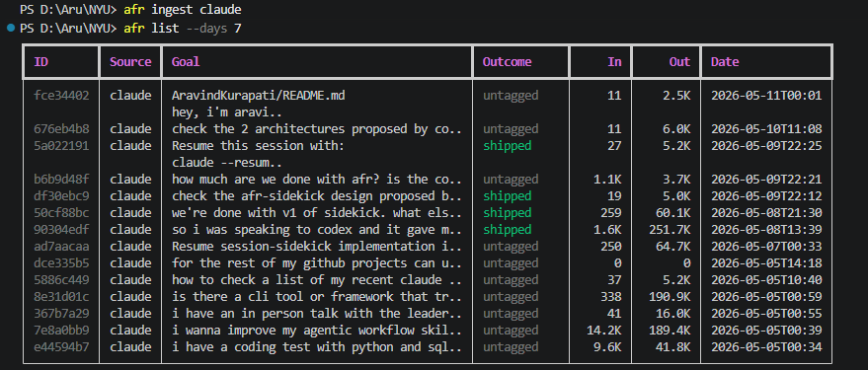Click goal 'Resume this session with:'
The width and height of the screenshot is (868, 370).
click(258, 145)
